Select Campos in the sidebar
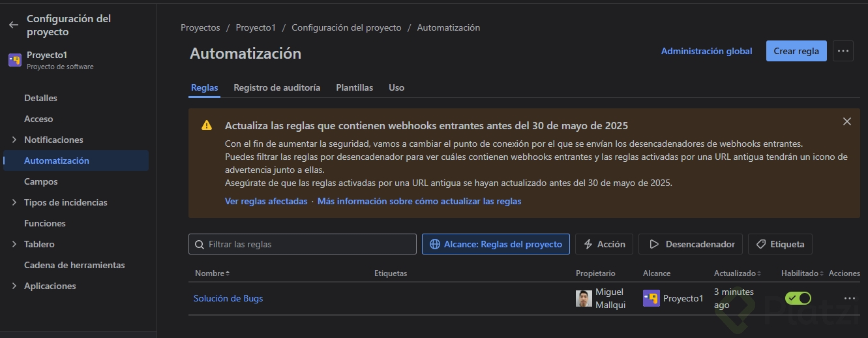 (x=41, y=181)
